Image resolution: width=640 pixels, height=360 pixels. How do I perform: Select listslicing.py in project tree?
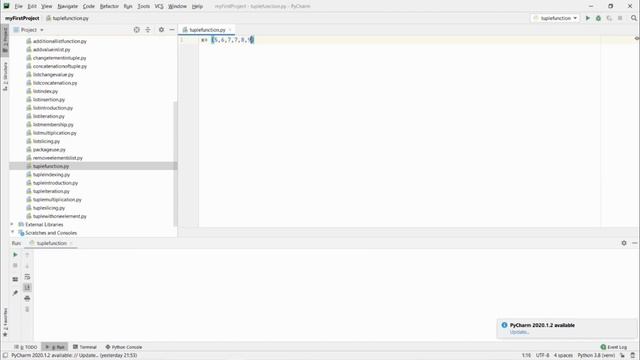click(46, 141)
